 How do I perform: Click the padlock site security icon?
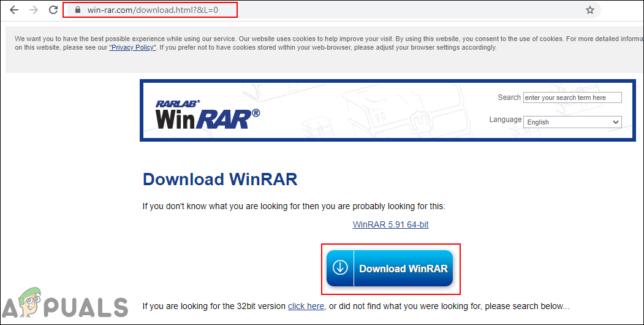pos(77,10)
